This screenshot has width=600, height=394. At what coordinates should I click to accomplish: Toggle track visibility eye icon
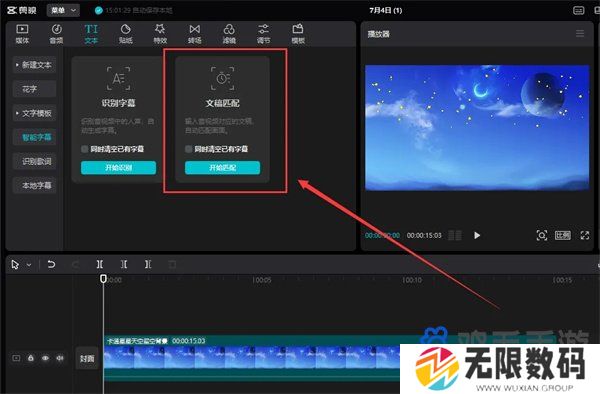coord(45,358)
